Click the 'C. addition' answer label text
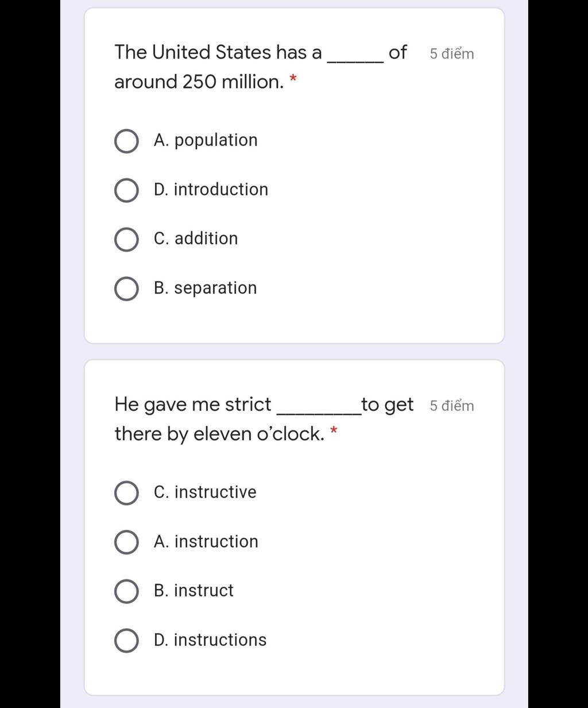The image size is (588, 708). tap(196, 238)
